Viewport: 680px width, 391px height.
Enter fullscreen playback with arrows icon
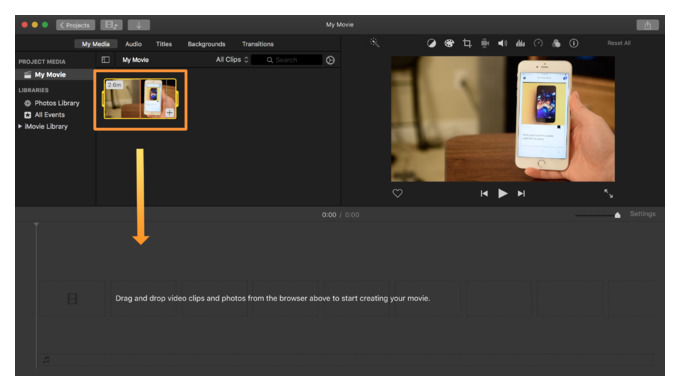608,193
